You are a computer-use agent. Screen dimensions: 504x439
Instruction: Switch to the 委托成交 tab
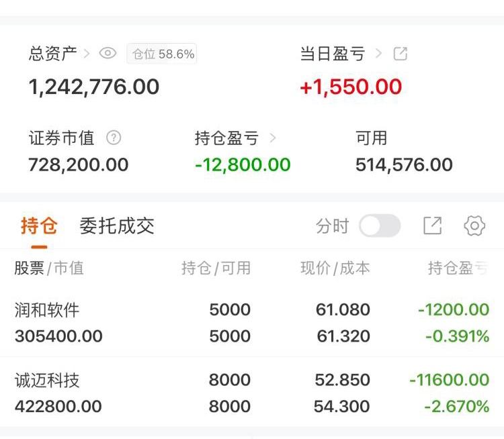click(117, 226)
